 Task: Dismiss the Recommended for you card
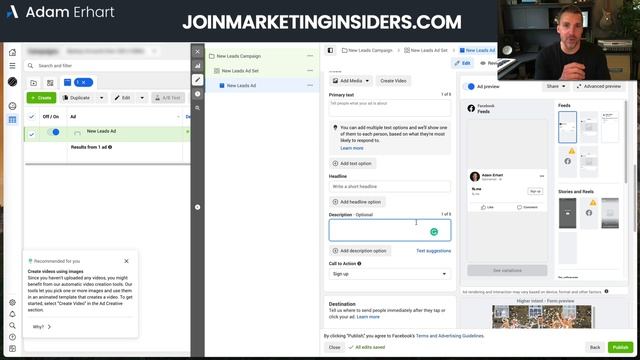[126, 261]
